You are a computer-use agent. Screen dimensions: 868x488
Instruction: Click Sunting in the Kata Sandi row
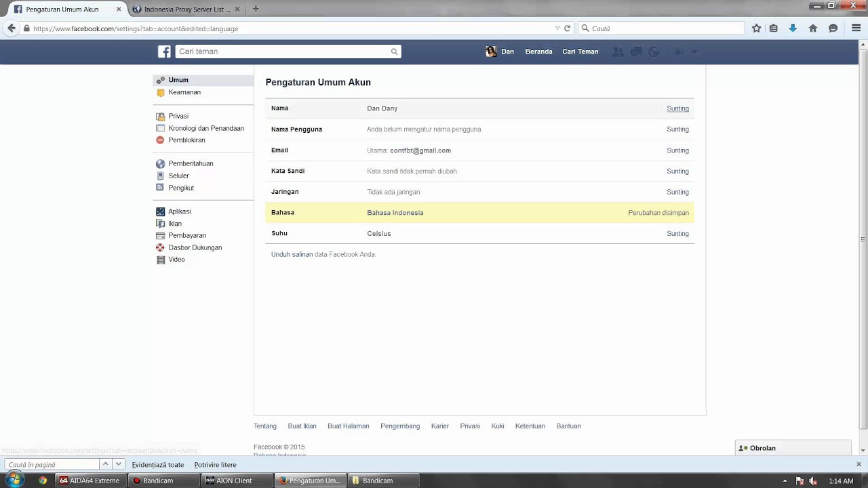[x=677, y=171]
